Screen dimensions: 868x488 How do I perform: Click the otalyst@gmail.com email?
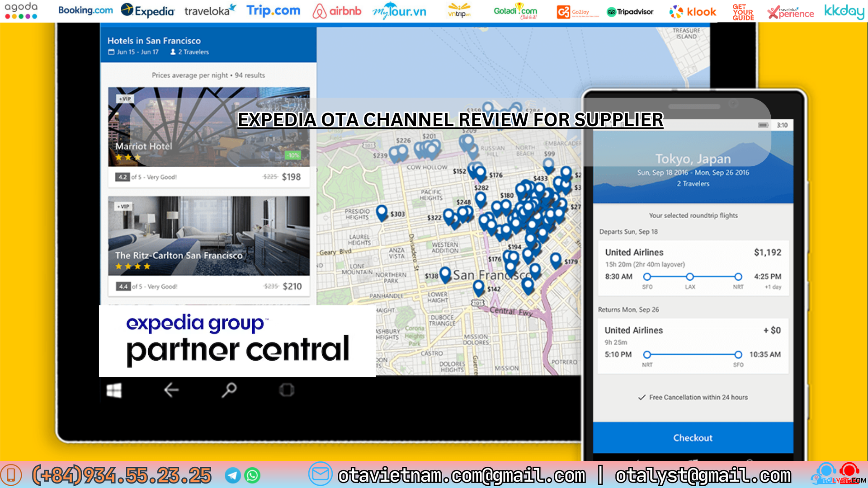pyautogui.click(x=703, y=475)
